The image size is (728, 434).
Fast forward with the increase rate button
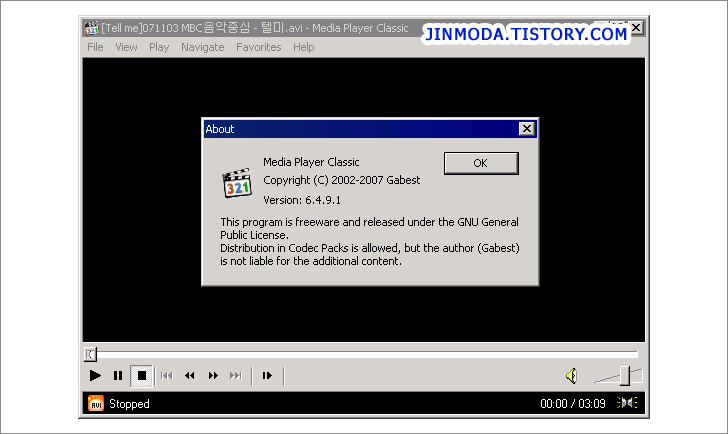(213, 376)
